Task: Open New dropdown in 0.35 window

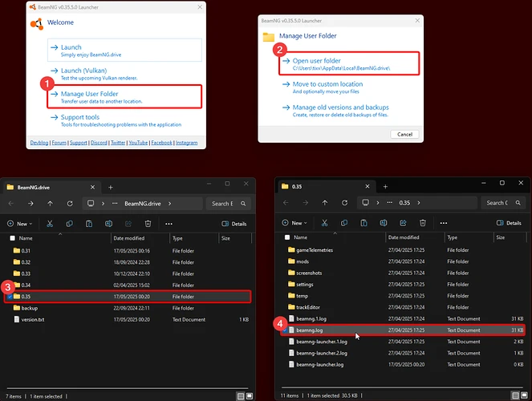Action: point(294,223)
